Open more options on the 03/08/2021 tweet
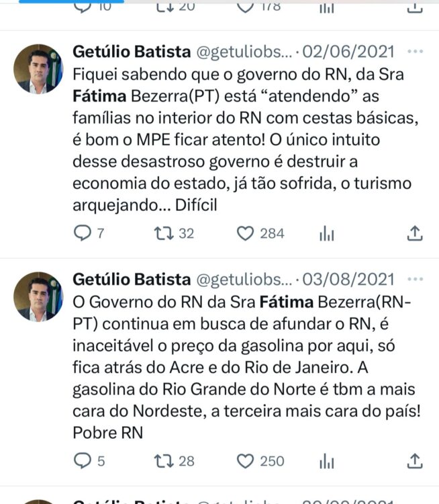This screenshot has width=439, height=504. tap(416, 279)
